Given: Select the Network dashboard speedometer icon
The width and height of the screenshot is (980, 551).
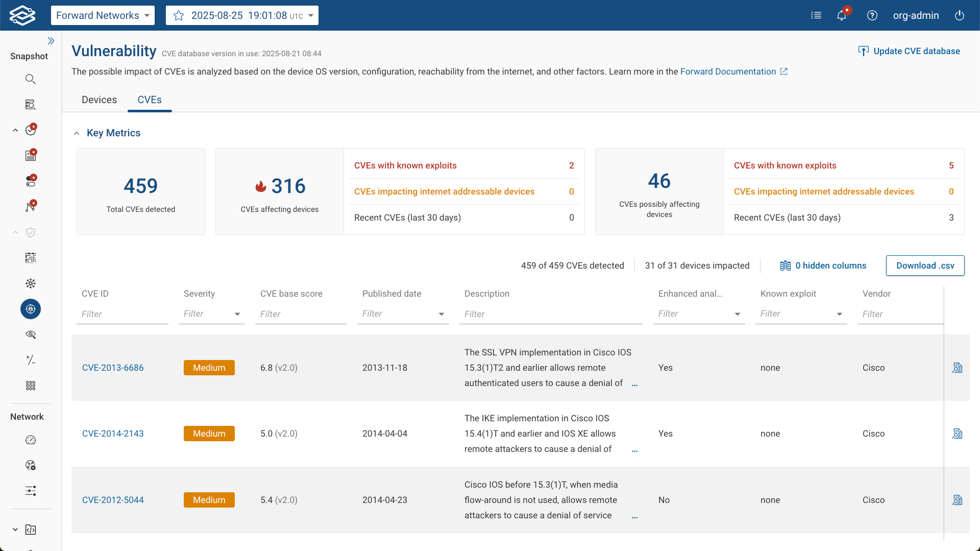Looking at the screenshot, I should click(30, 440).
